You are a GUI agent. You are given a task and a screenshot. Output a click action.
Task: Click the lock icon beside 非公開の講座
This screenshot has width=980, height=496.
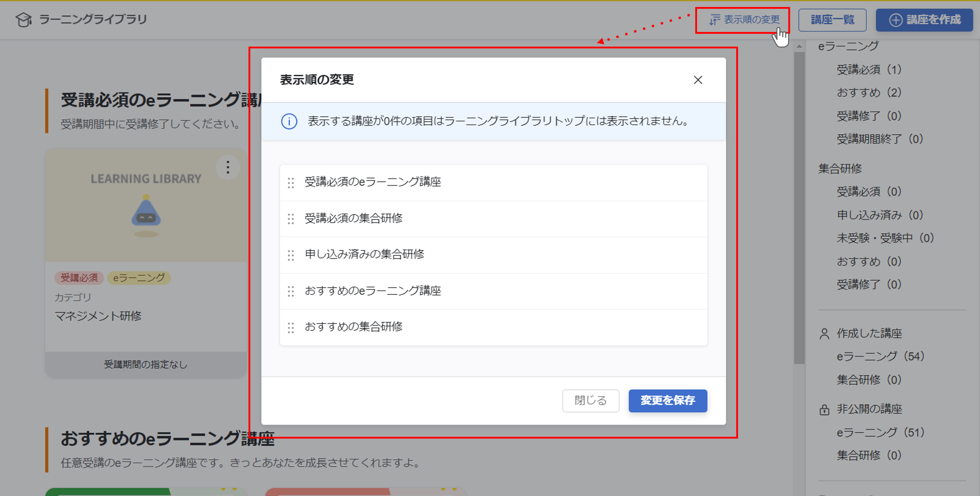[824, 410]
